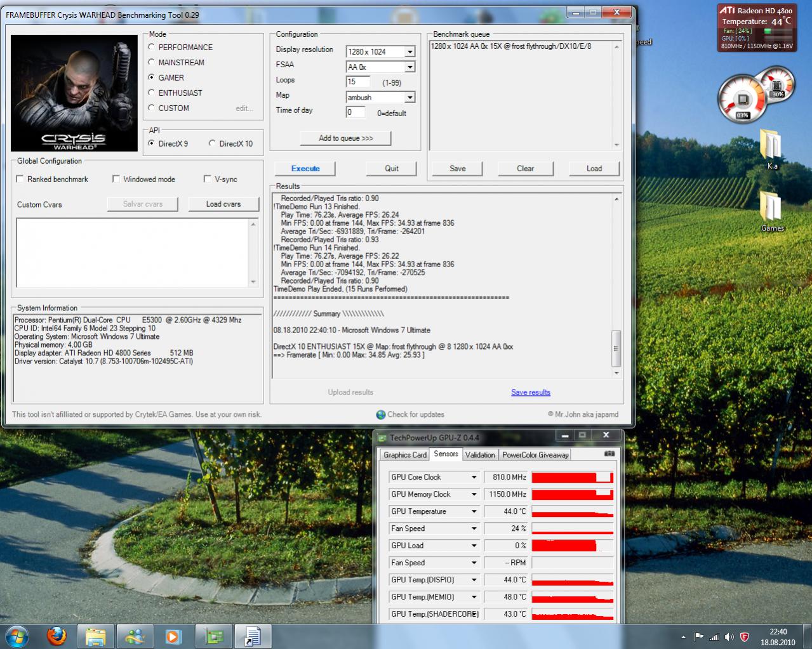812x649 pixels.
Task: Click the CPU meter gauge gadget
Action: 743,100
